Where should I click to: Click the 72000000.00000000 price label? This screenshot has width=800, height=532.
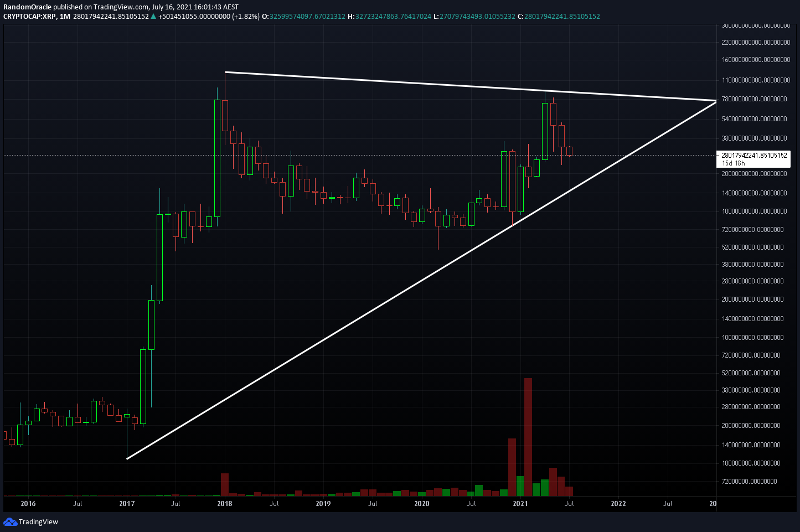click(x=749, y=481)
